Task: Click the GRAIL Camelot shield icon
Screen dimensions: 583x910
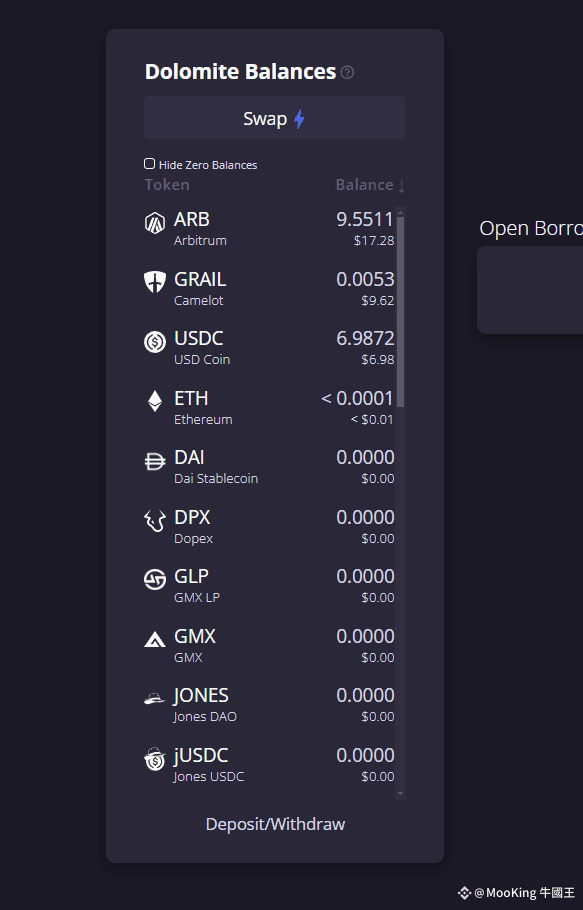Action: 155,282
